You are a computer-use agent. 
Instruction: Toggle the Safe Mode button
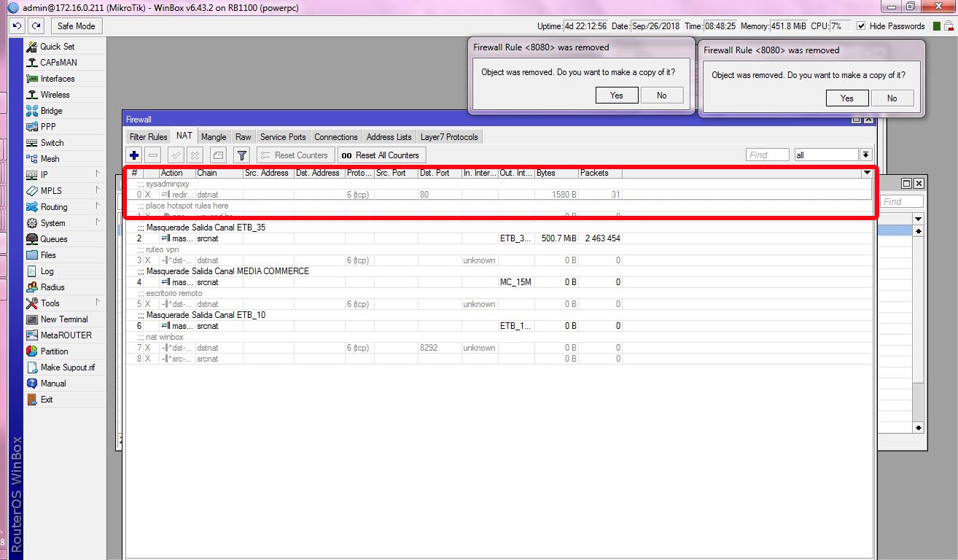click(77, 26)
